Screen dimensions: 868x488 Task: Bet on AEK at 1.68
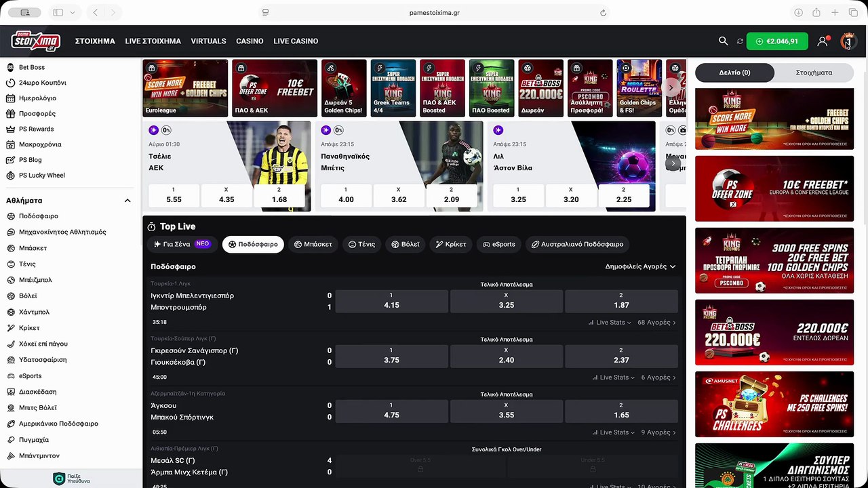[279, 195]
